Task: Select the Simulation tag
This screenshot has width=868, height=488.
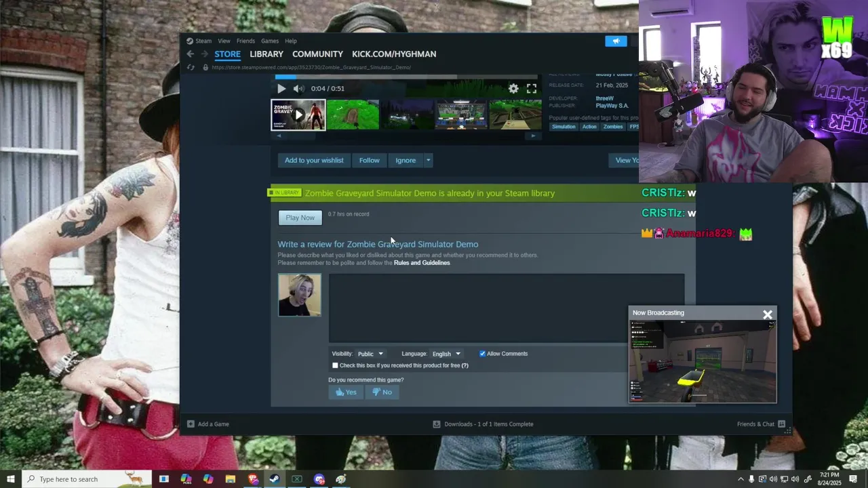Action: click(564, 127)
